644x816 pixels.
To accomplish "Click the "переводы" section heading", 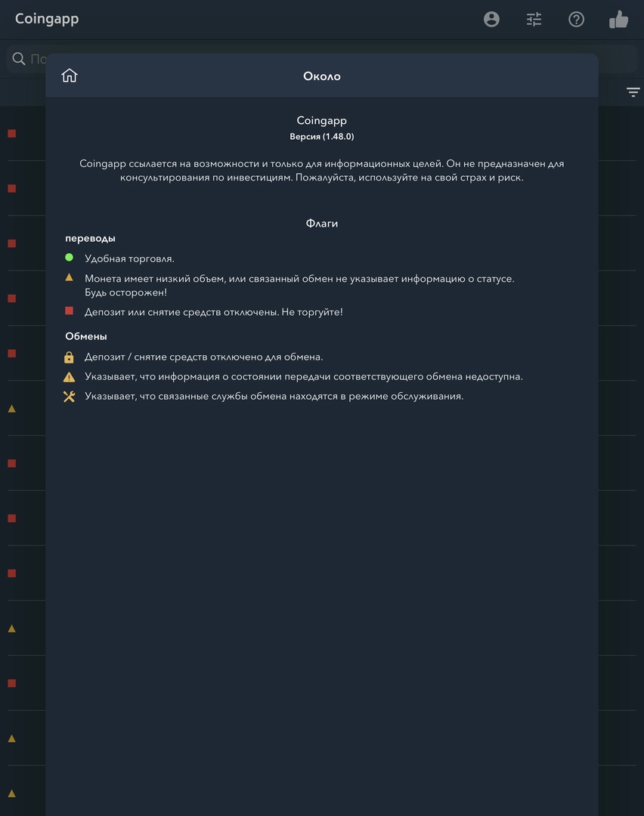I will click(x=90, y=238).
